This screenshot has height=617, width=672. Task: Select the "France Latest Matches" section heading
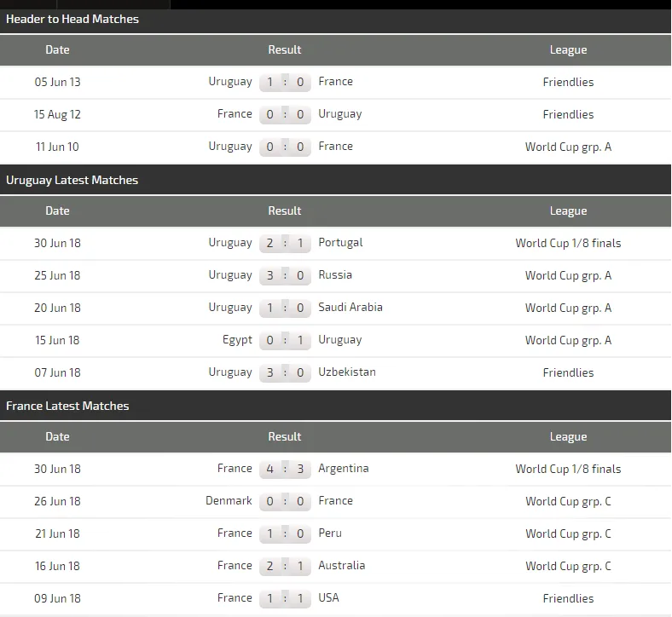[67, 406]
